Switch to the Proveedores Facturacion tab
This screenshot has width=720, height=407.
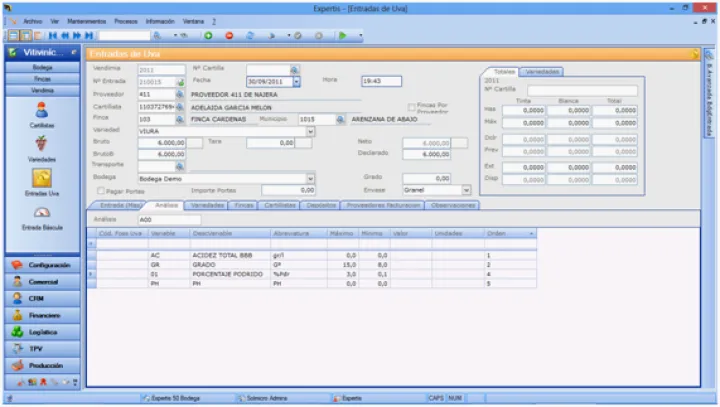[383, 205]
